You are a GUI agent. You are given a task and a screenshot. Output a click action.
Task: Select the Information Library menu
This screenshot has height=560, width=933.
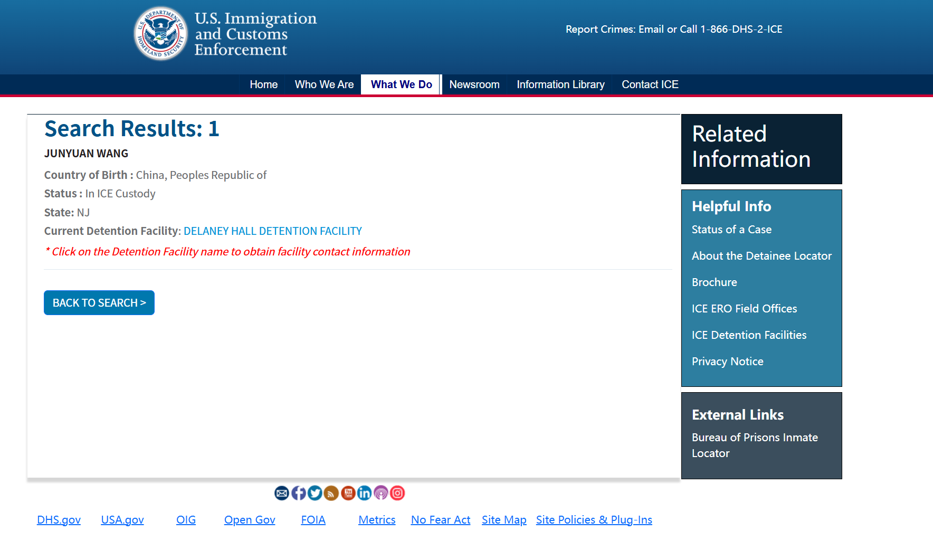[560, 84]
